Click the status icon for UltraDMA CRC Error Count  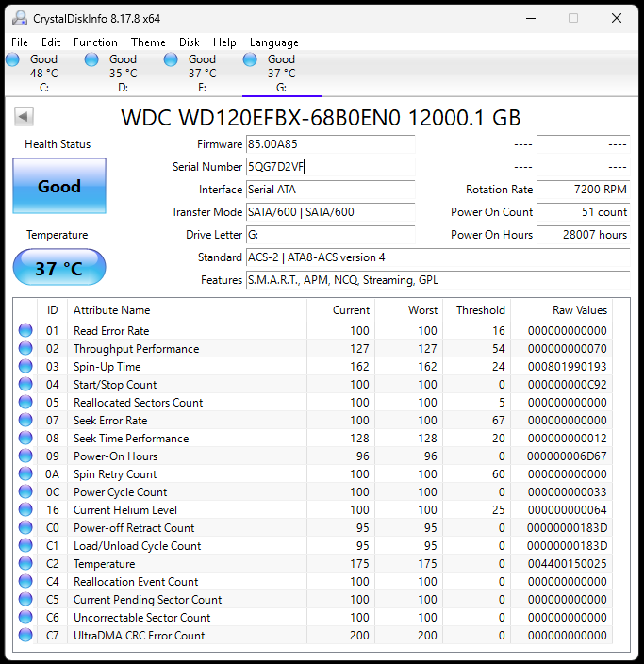pos(25,635)
